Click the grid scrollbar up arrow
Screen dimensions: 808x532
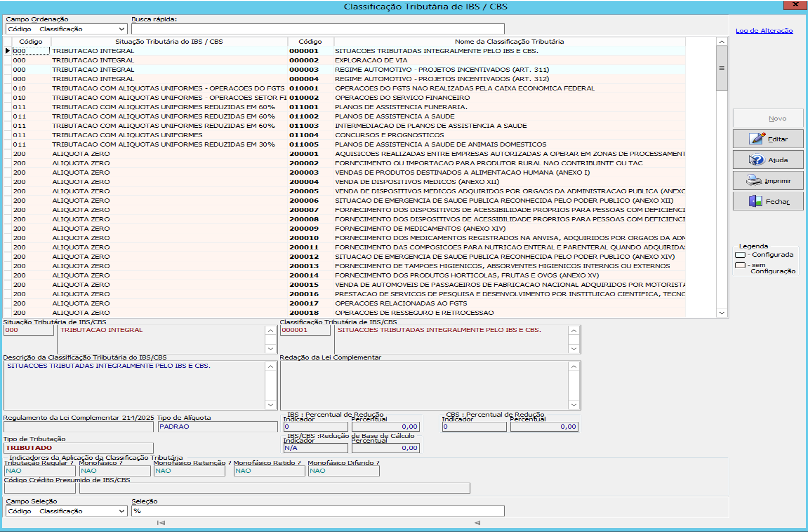[x=721, y=42]
